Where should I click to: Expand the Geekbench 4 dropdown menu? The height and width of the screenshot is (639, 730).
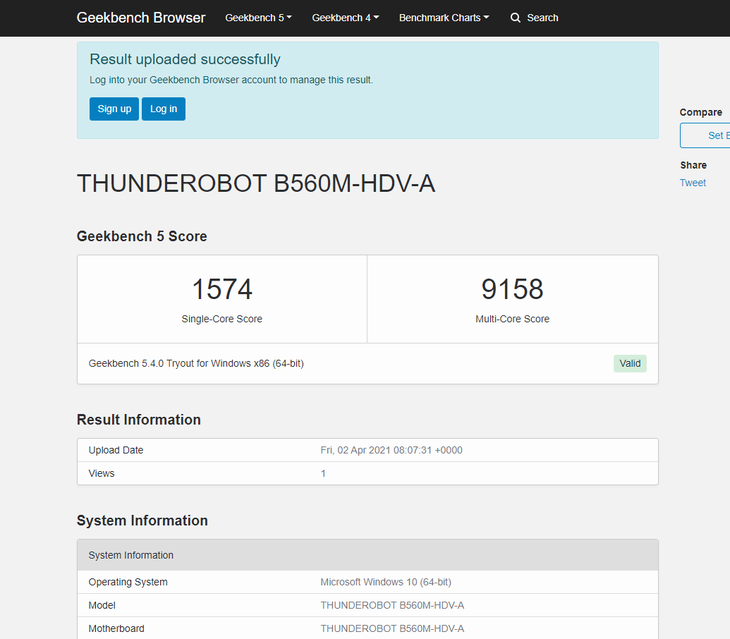click(345, 18)
